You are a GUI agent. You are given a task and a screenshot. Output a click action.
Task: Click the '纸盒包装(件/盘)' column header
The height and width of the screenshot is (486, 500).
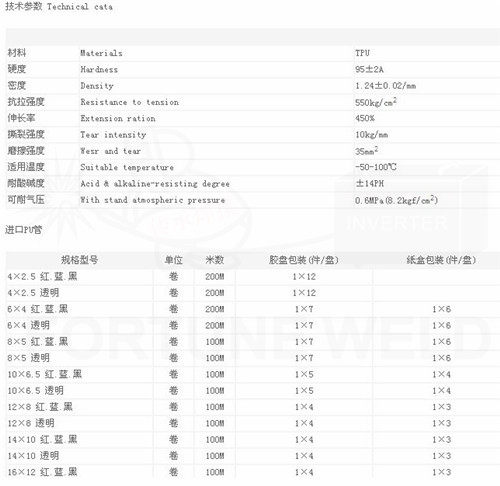[x=441, y=260]
